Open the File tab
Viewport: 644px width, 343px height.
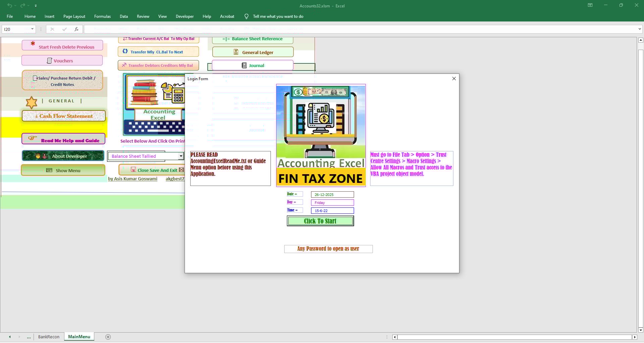10,16
